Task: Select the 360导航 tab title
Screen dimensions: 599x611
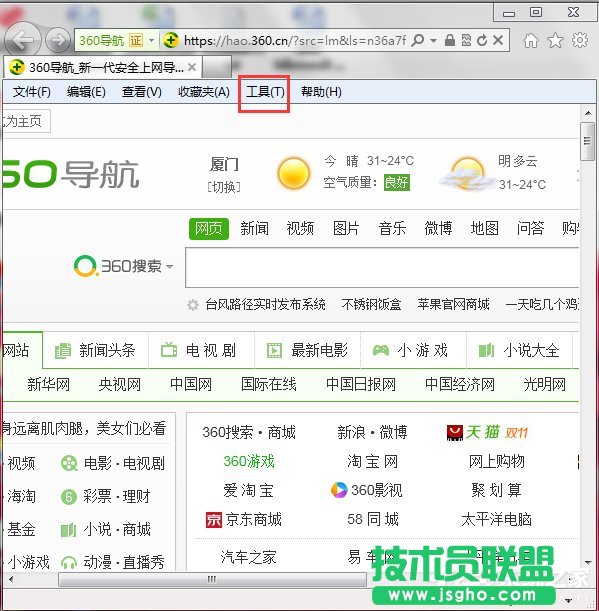Action: tap(106, 67)
